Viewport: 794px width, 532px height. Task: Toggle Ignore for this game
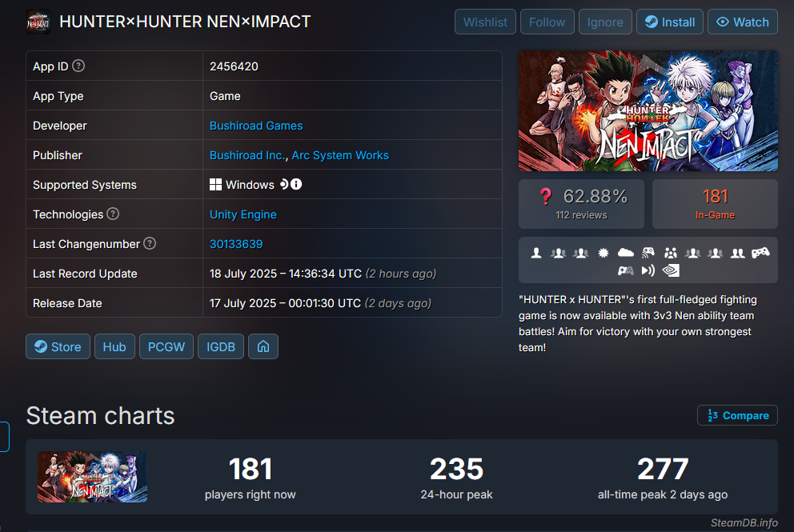click(x=605, y=22)
